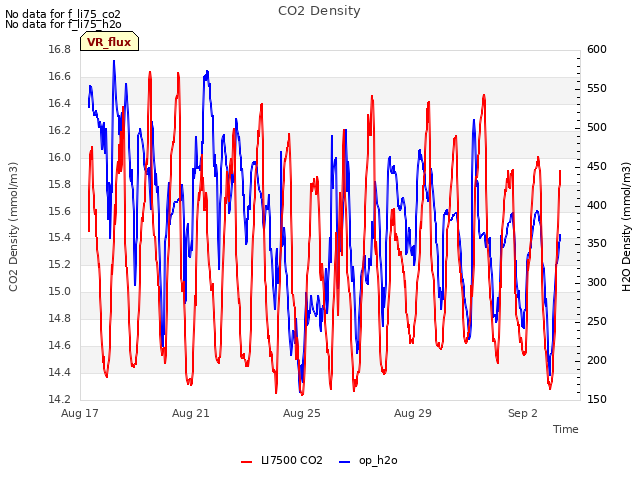640x480 pixels.
Task: Click the 14.8 left axis tick label
Action: point(60,319)
